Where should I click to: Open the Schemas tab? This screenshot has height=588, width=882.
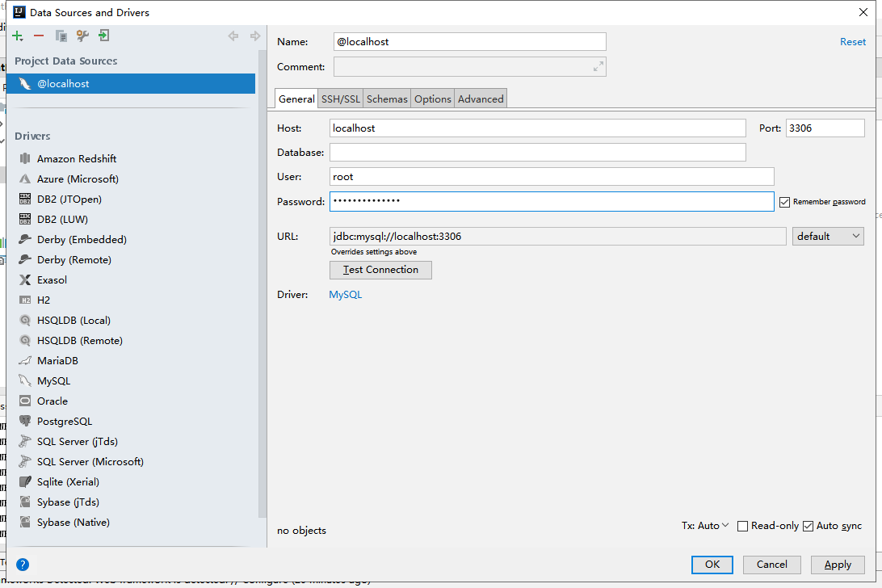click(x=386, y=98)
